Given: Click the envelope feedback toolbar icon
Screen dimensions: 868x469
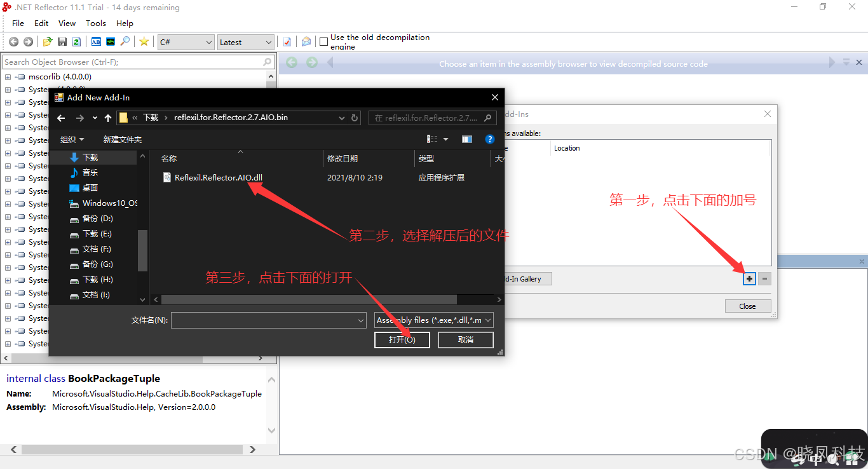Looking at the screenshot, I should tap(306, 41).
